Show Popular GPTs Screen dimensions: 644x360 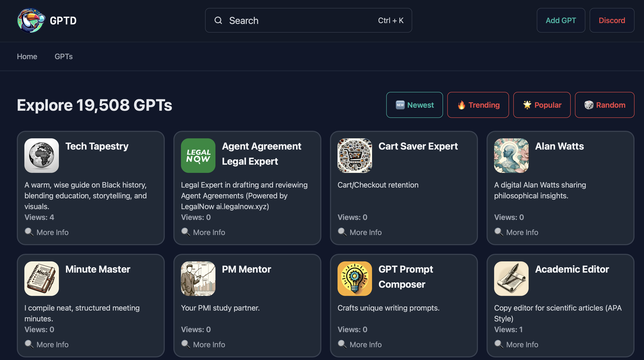click(542, 105)
